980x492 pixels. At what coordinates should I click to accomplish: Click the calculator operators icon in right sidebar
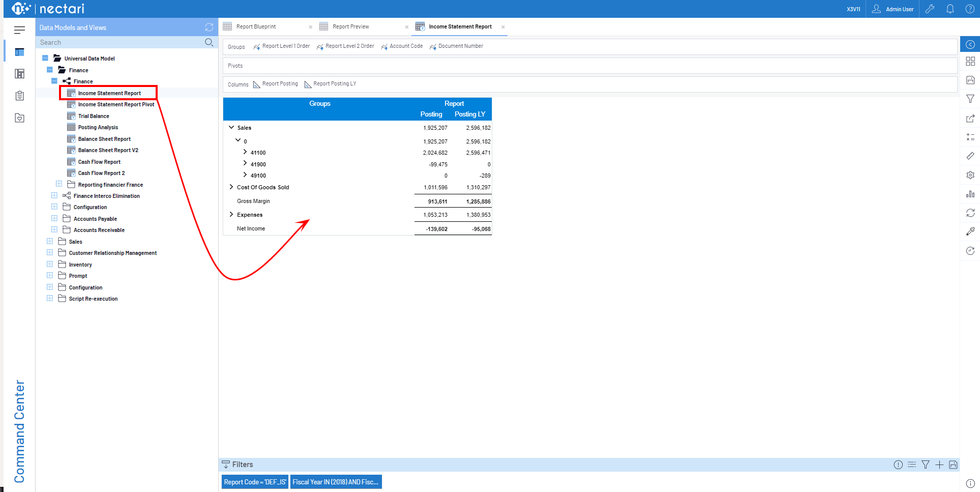coord(970,137)
